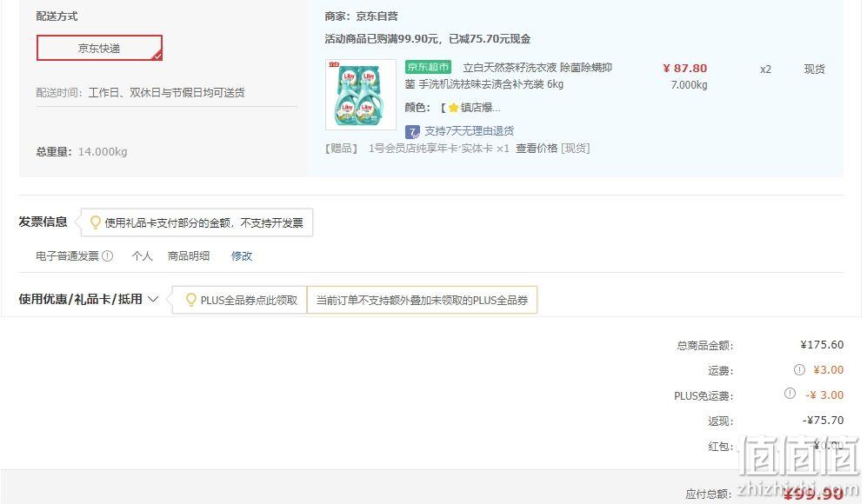The height and width of the screenshot is (504, 867).
Task: Click the promotion text 已减75.70元现金
Action: [490, 39]
